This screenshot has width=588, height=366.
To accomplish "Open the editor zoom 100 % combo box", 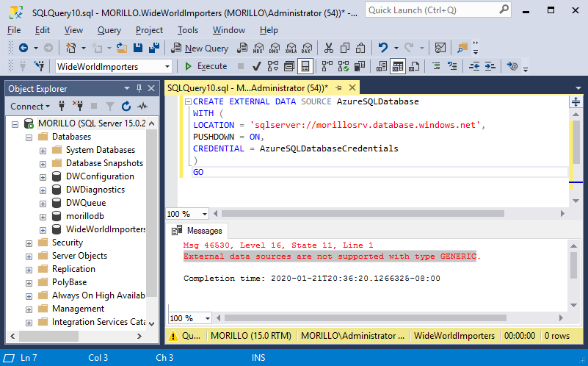I will (187, 214).
